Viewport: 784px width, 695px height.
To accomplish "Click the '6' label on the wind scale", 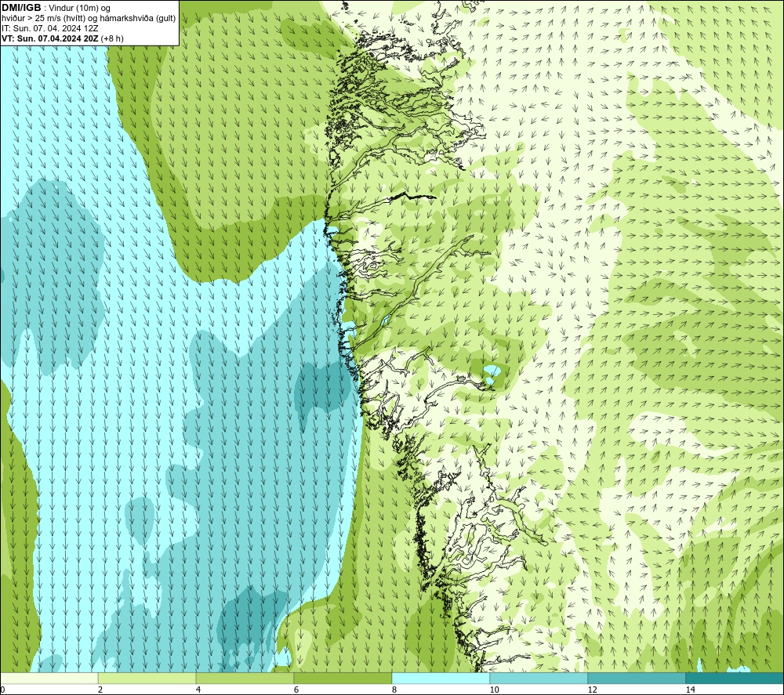I will (x=296, y=690).
